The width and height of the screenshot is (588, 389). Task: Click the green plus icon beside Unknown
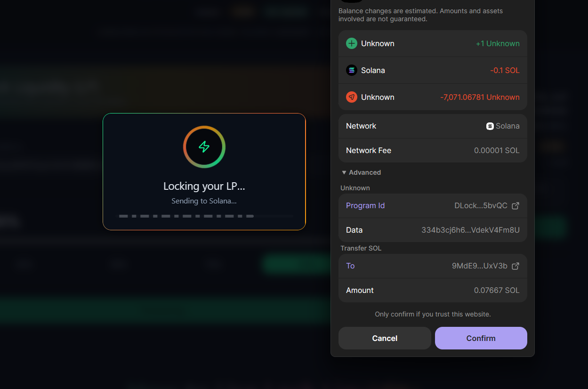click(x=352, y=43)
